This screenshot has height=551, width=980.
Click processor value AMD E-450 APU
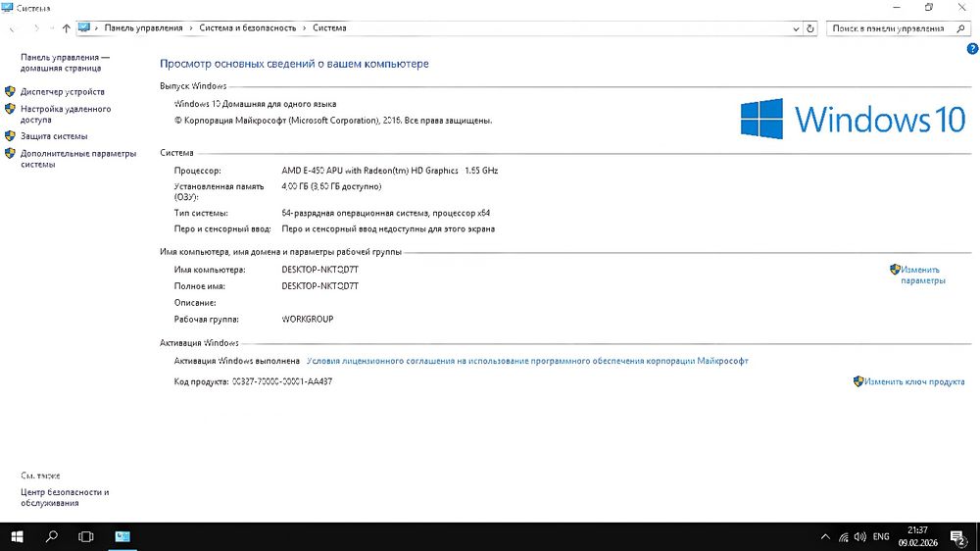click(x=389, y=171)
